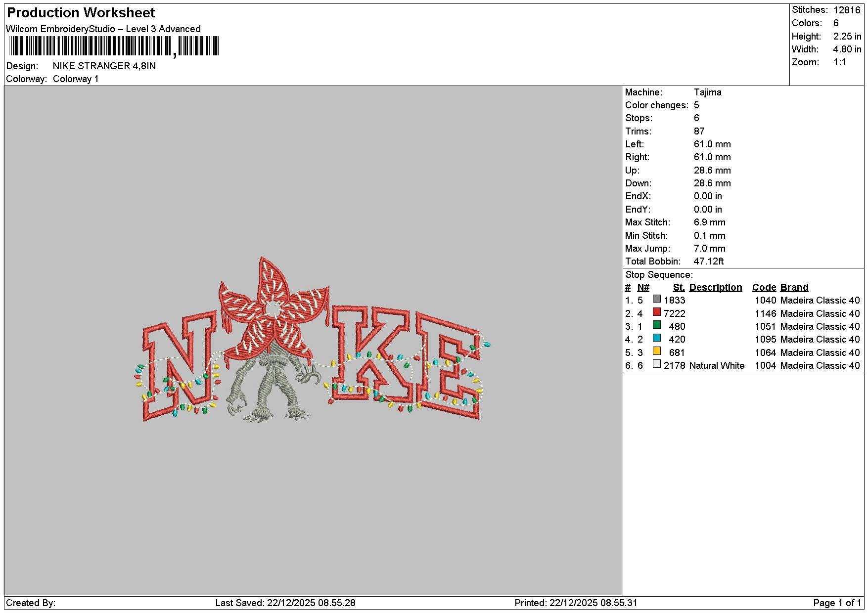
Task: Click the Max Stitch value 6.9 mm
Action: point(710,222)
